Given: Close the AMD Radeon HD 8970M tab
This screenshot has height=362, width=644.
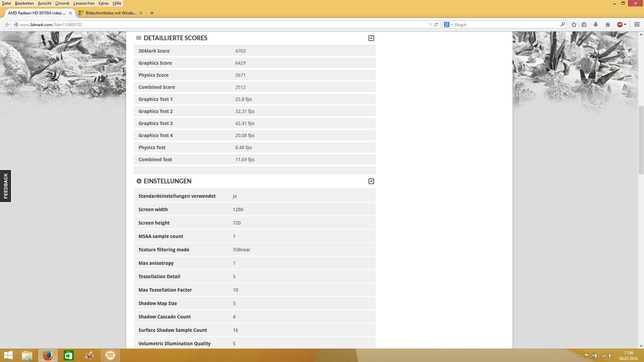Looking at the screenshot, I should [70, 13].
